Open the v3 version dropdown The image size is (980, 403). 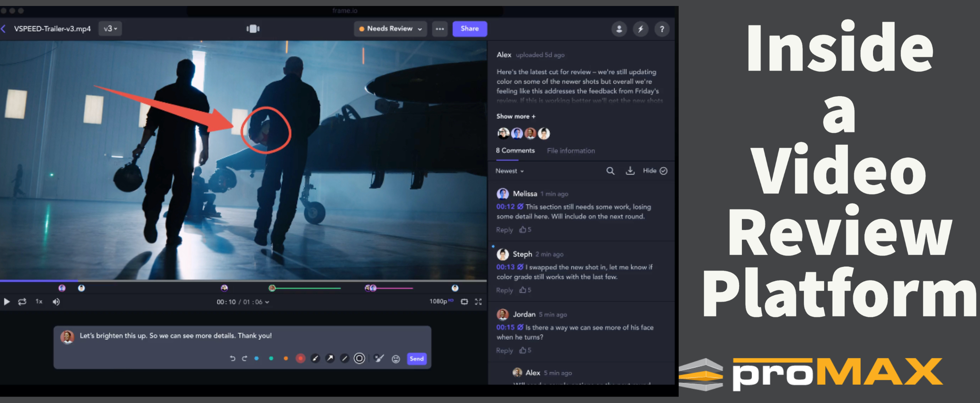pos(110,28)
